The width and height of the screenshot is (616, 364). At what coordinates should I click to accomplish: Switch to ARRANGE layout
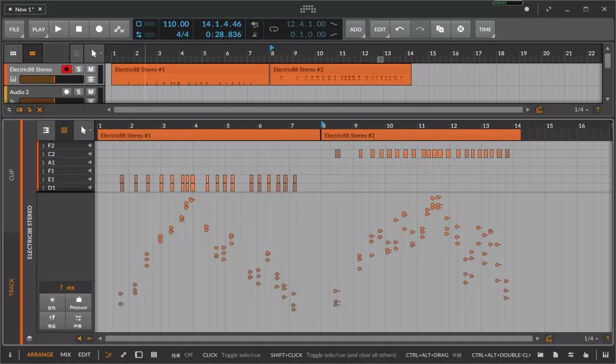[40, 354]
